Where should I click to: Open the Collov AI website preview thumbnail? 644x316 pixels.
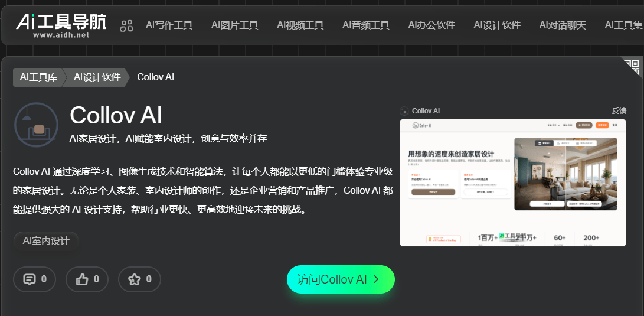pos(512,183)
